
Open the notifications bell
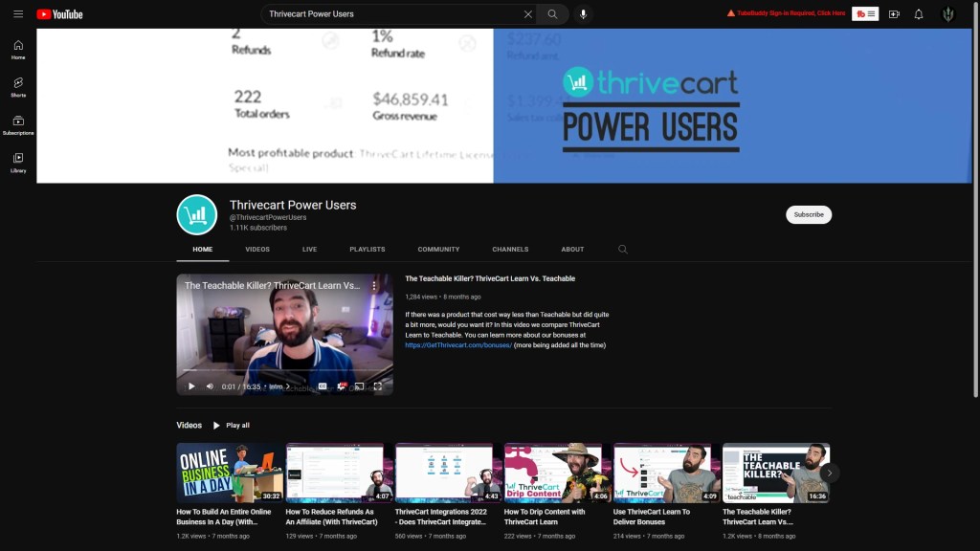[x=919, y=14]
